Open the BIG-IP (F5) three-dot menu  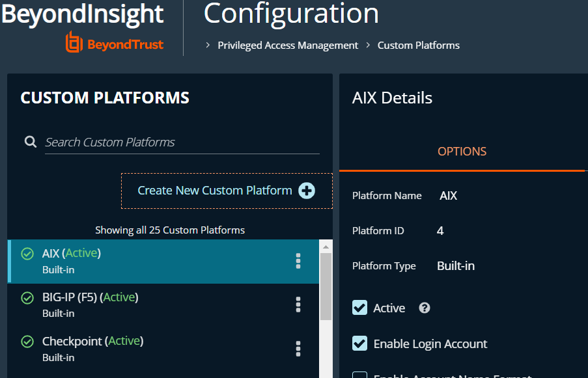(x=298, y=304)
